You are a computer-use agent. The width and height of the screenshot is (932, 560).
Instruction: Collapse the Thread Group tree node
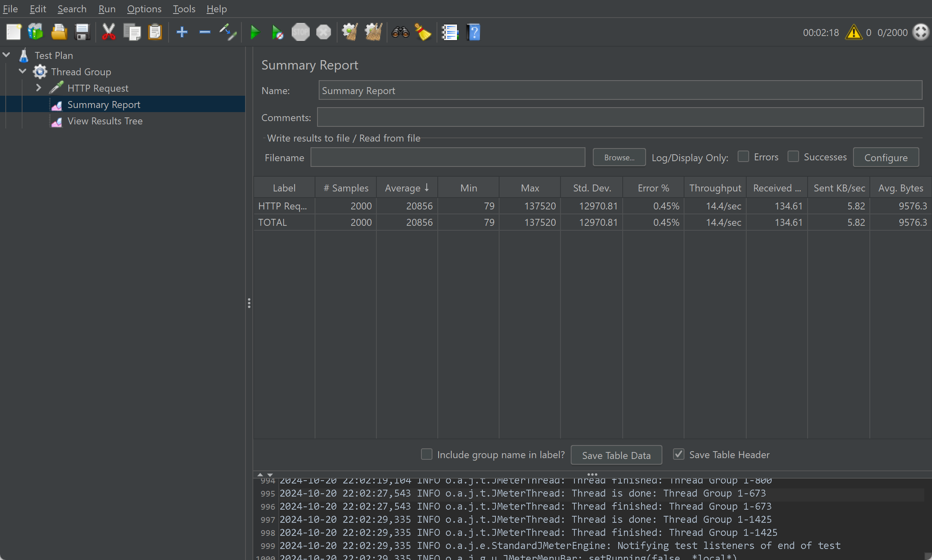[23, 72]
